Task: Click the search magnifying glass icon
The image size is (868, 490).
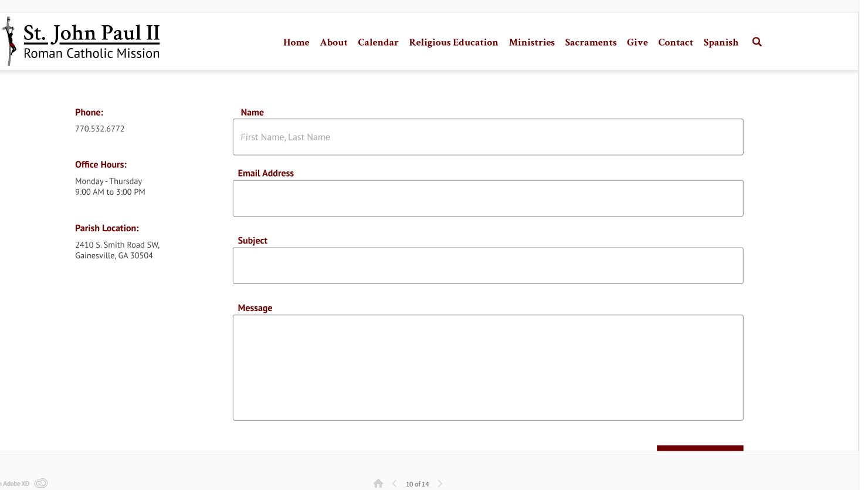Action: tap(757, 42)
